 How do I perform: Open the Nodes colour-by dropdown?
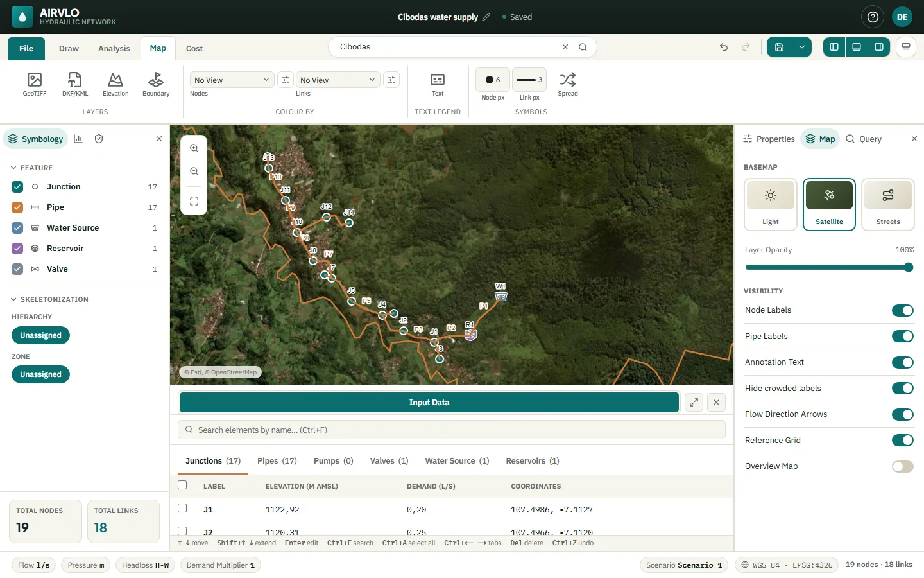click(x=232, y=80)
